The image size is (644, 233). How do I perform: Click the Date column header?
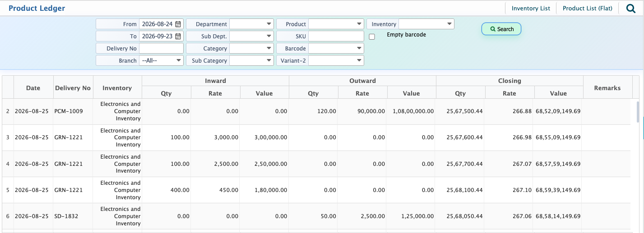(33, 87)
